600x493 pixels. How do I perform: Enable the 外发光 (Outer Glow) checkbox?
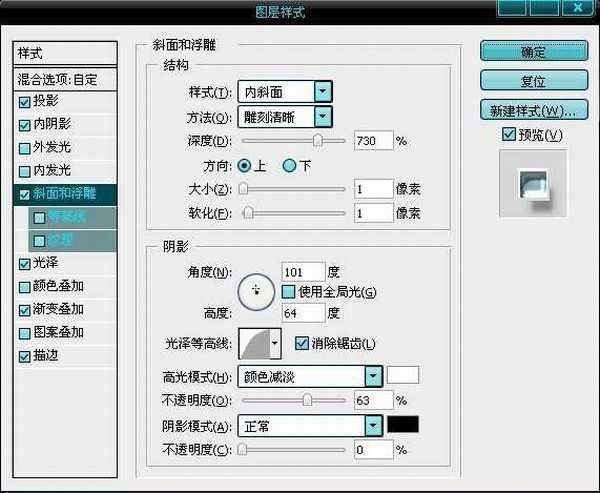[x=25, y=147]
